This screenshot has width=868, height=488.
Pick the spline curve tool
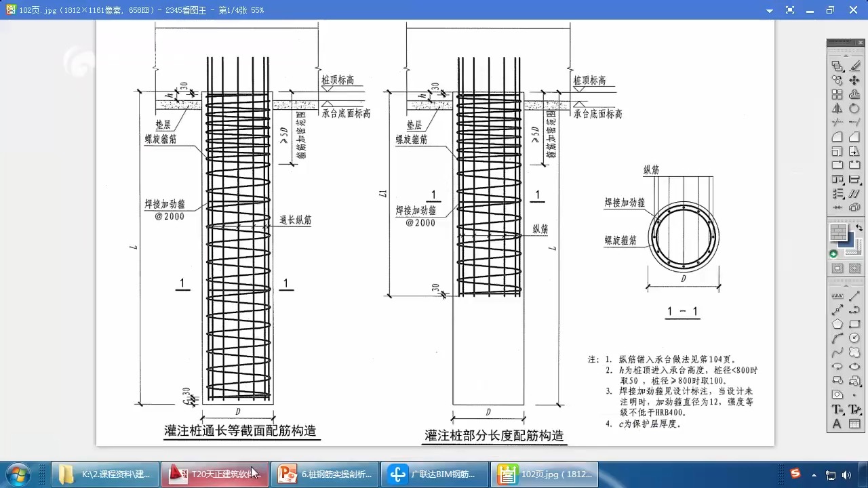(836, 352)
